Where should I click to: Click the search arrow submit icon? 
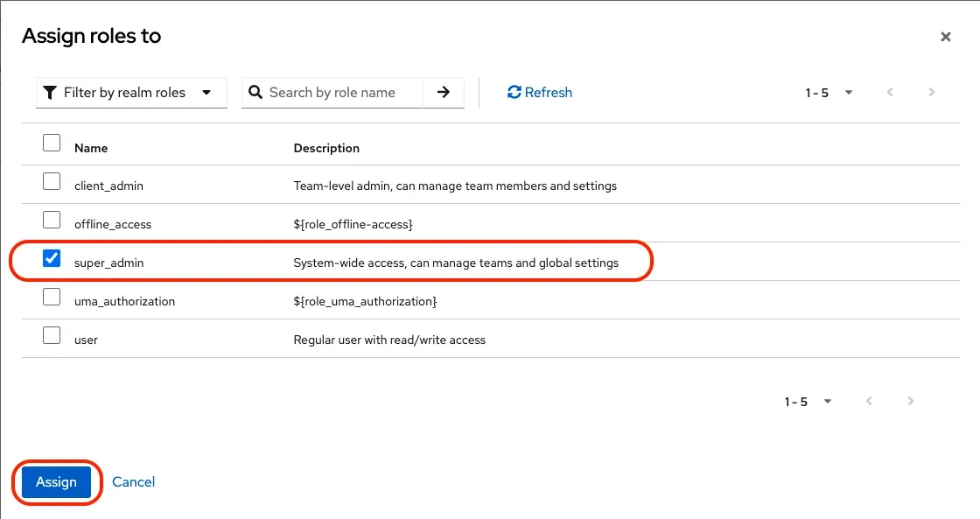pyautogui.click(x=444, y=92)
